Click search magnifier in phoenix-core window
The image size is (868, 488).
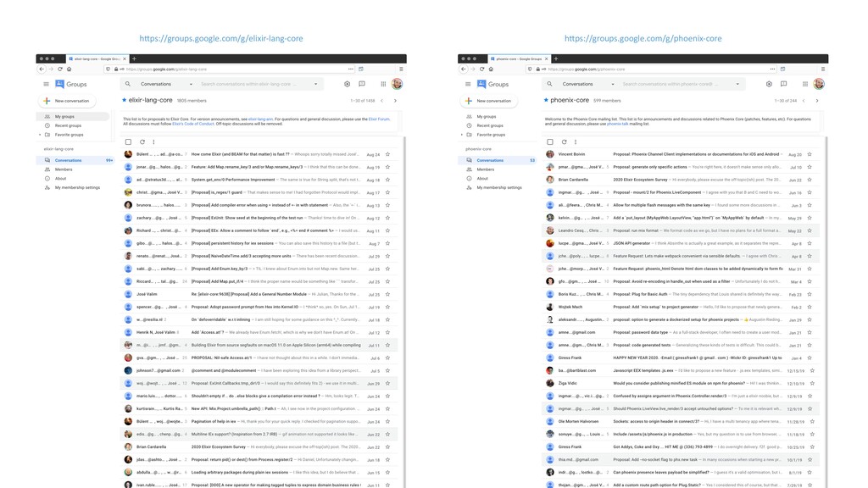pyautogui.click(x=549, y=84)
